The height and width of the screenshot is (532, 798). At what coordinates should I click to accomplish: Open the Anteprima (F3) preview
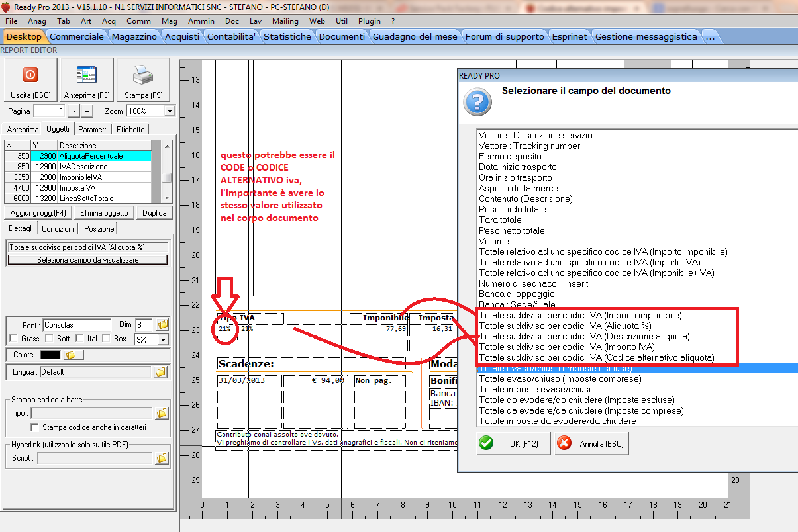tap(87, 75)
